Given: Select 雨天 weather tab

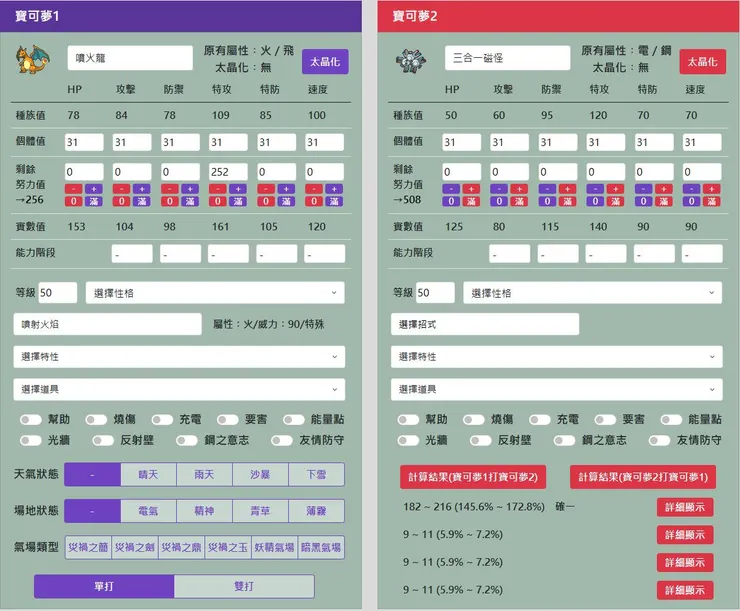Looking at the screenshot, I should click(204, 475).
